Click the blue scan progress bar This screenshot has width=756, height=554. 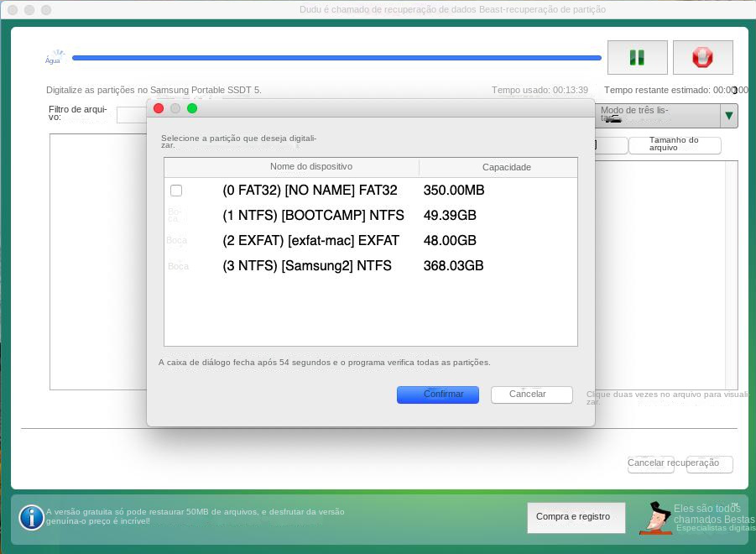click(336, 58)
